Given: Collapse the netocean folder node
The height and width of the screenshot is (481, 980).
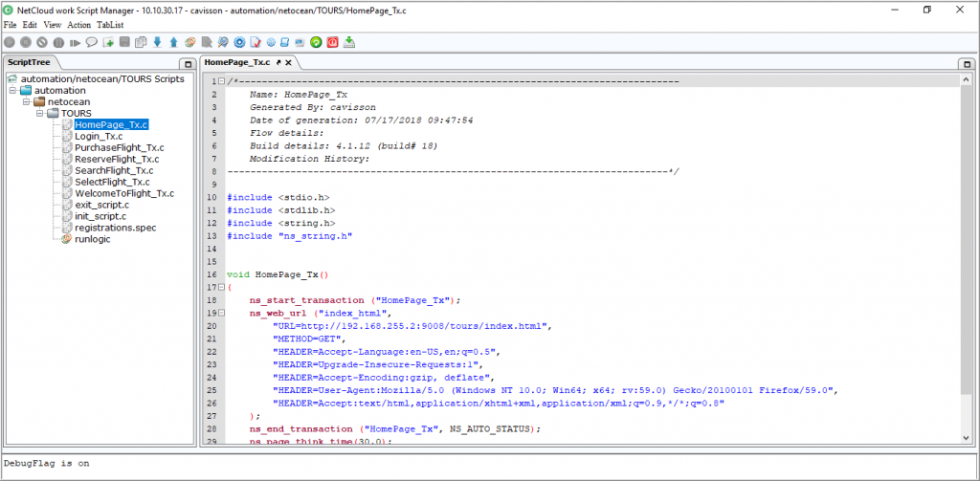Looking at the screenshot, I should point(27,101).
